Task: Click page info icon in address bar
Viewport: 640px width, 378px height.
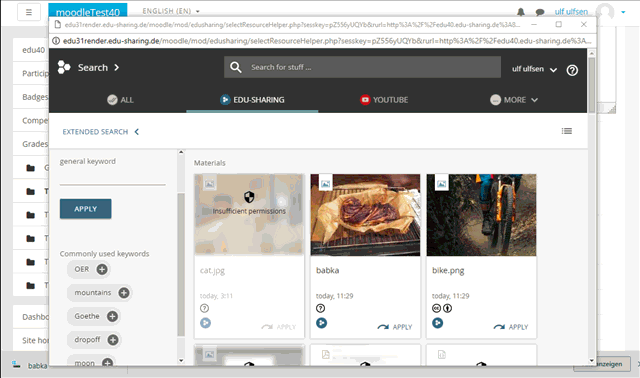Action: click(56, 41)
